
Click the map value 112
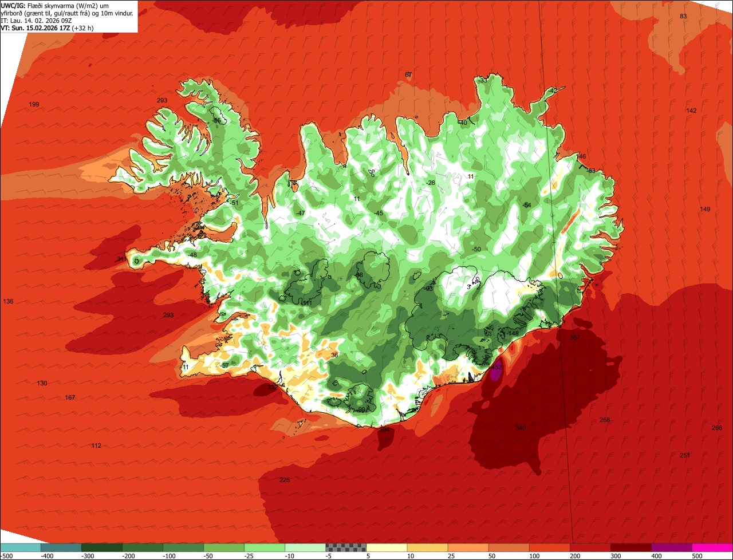click(96, 445)
